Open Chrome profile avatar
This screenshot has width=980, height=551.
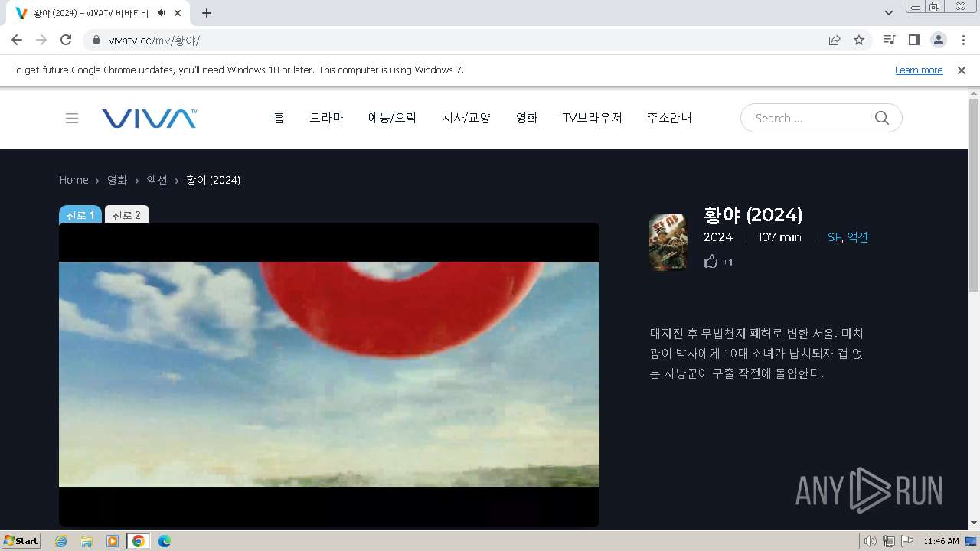pos(939,40)
